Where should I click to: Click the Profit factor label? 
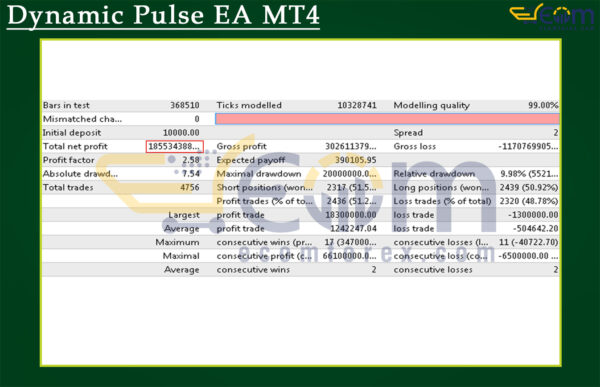click(x=68, y=160)
